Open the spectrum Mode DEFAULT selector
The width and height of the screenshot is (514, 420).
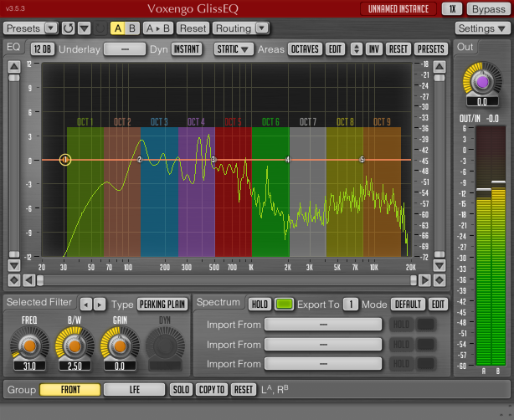coord(408,305)
